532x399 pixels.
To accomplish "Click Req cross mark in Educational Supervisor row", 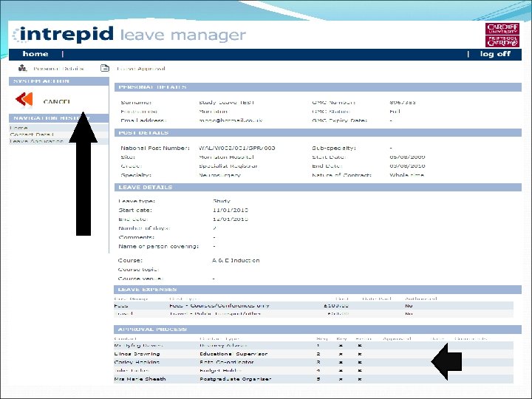I will point(341,354).
